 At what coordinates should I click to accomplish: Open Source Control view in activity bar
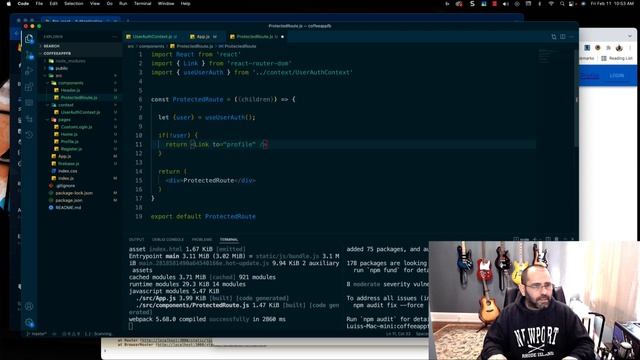29,55
